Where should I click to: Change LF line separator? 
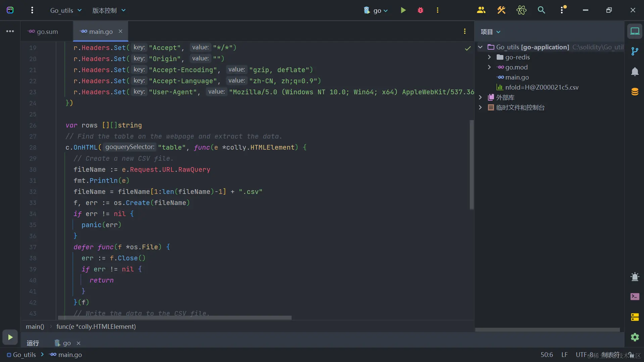point(564,355)
